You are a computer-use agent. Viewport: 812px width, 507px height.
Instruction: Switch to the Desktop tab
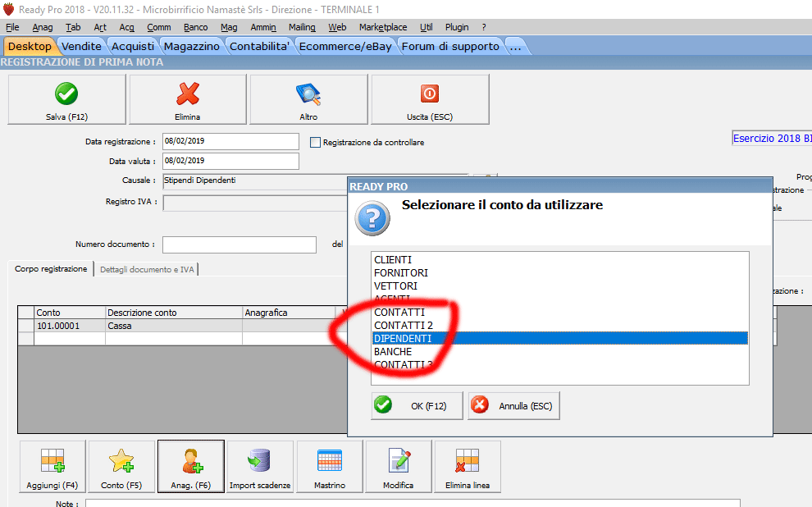(x=30, y=46)
